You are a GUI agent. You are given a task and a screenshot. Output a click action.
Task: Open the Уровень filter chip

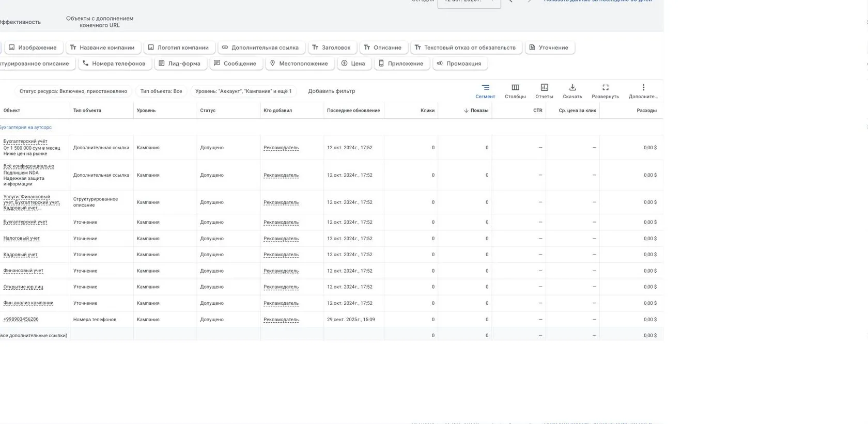243,91
